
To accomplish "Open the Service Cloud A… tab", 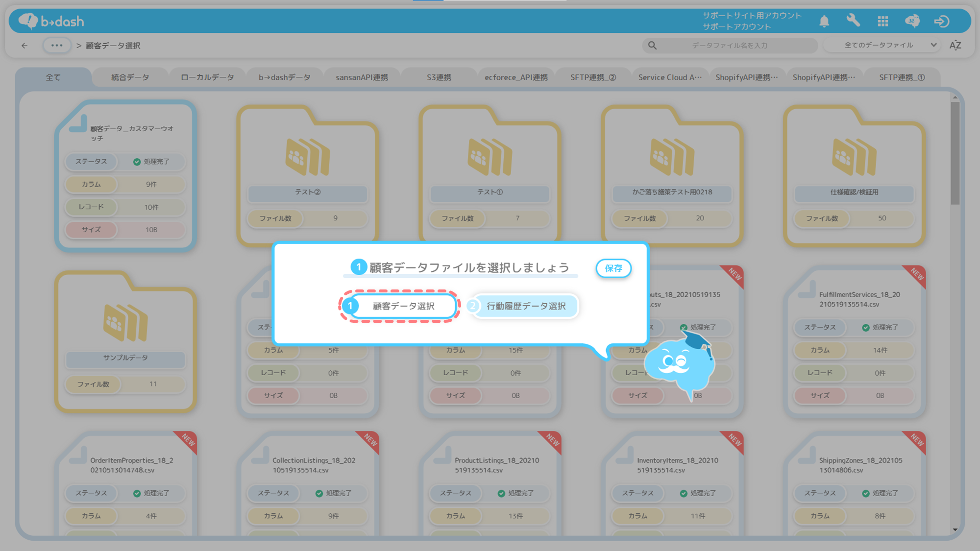I will coord(670,77).
